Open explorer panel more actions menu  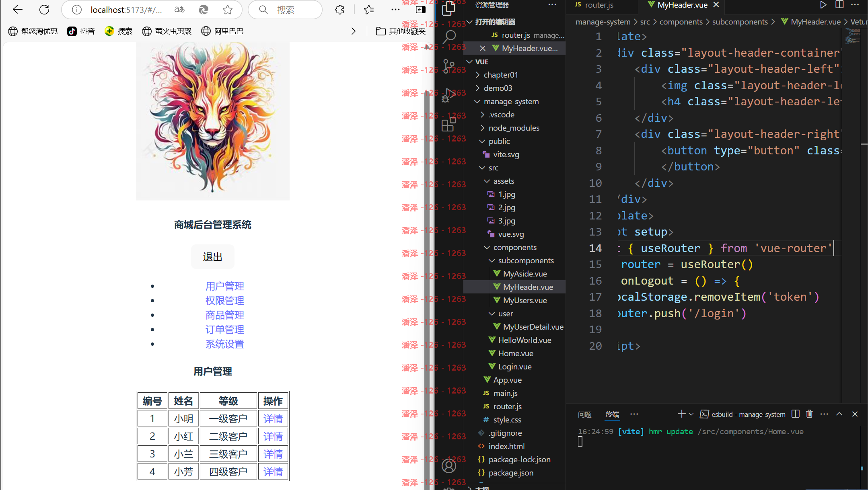(552, 5)
